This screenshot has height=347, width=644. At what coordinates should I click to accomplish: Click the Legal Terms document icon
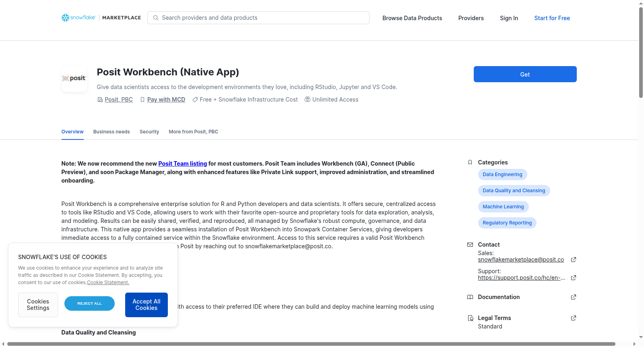pyautogui.click(x=470, y=318)
